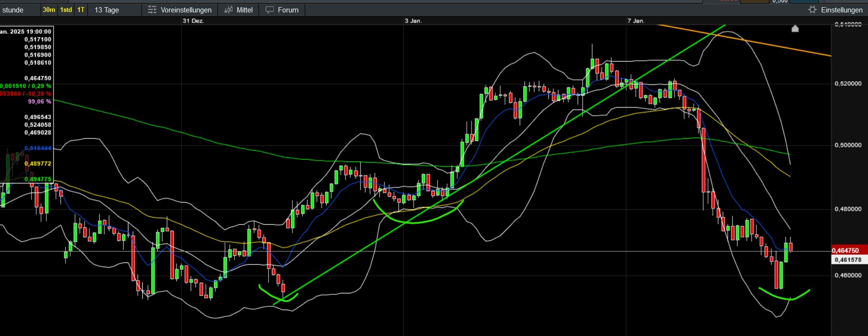This screenshot has height=336, width=868.
Task: Click the 0,520000 price axis label
Action: click(848, 84)
